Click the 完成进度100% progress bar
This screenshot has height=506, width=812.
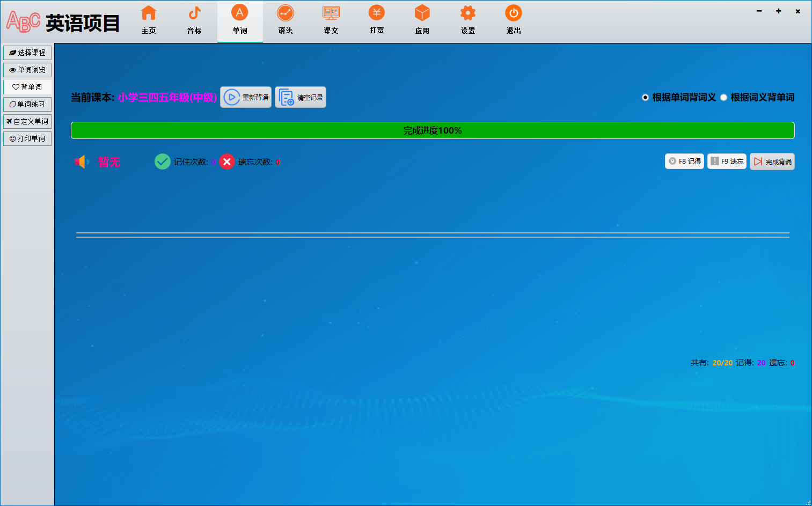[433, 130]
